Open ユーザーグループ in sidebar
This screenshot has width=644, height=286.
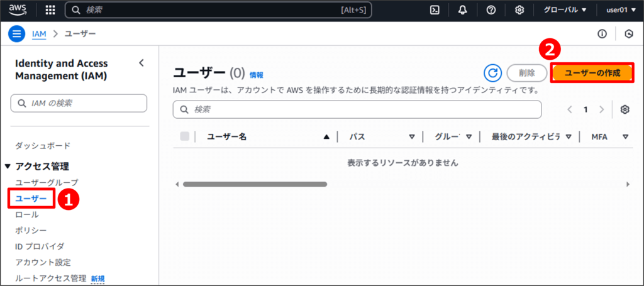[47, 182]
